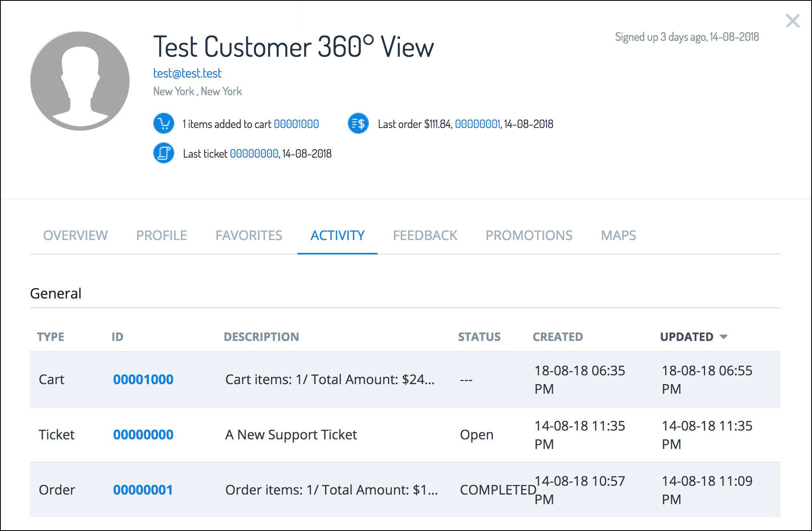Click the 'Test Customer 360° View' title
Screen dimensions: 812x531
click(293, 47)
